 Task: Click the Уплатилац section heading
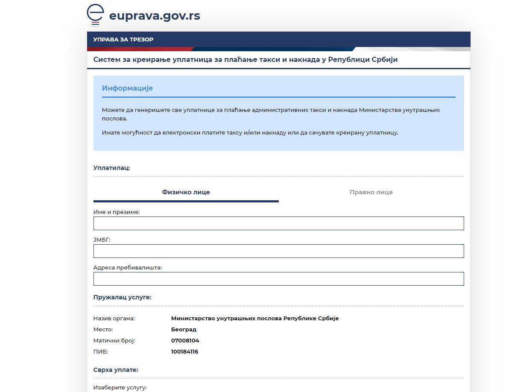(111, 168)
